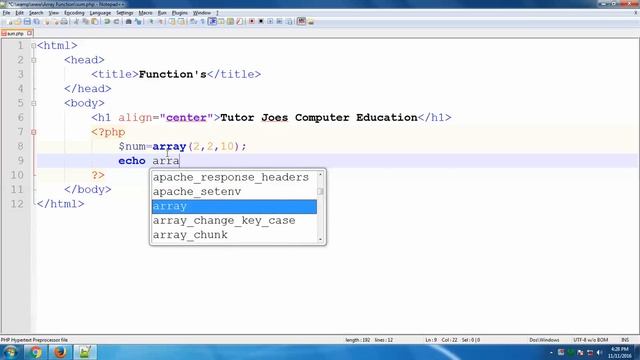Choose apache_response_headers from autocomplete list
This screenshot has height=360, width=640.
tap(234, 178)
